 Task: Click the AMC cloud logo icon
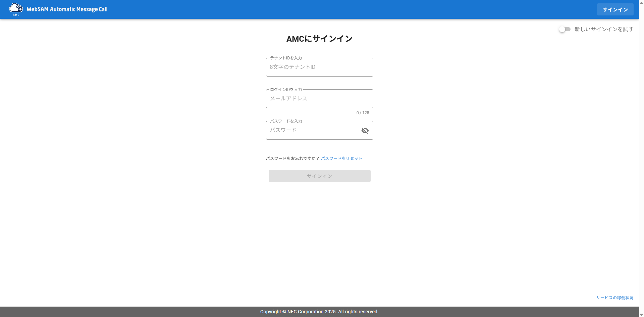[x=16, y=9]
